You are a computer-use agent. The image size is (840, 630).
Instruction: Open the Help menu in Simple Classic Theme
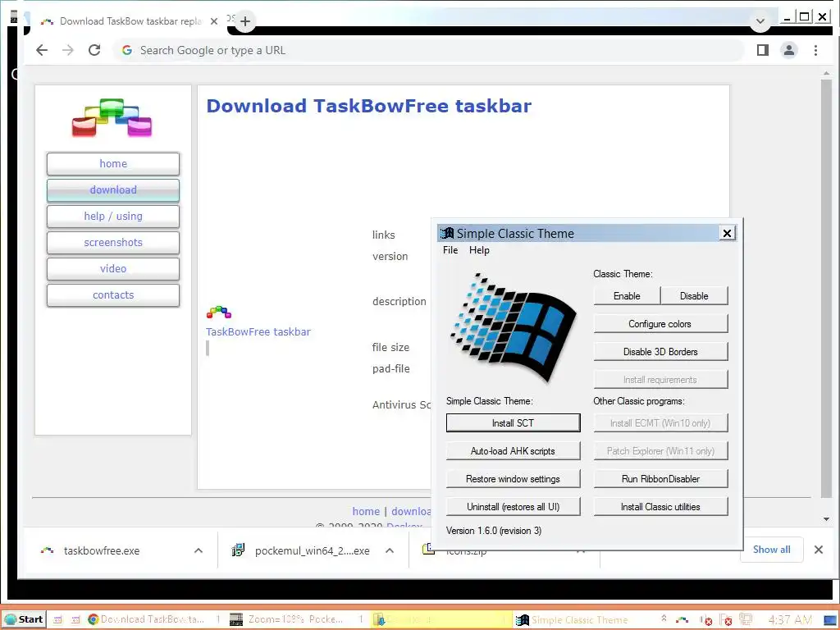click(x=479, y=250)
